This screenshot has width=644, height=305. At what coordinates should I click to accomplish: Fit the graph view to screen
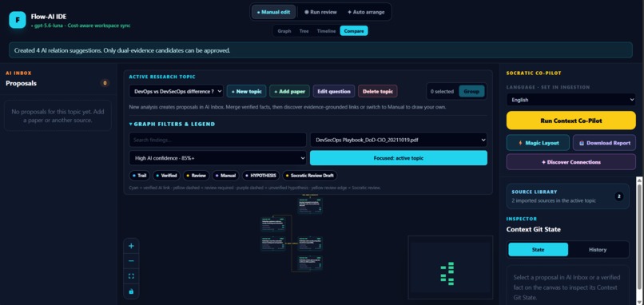(131, 276)
